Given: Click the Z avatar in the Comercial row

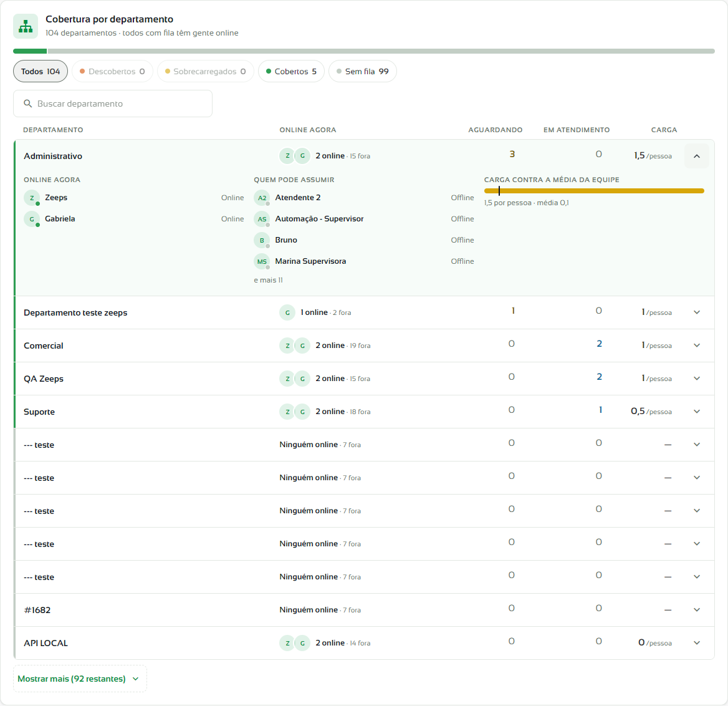Looking at the screenshot, I should point(287,346).
